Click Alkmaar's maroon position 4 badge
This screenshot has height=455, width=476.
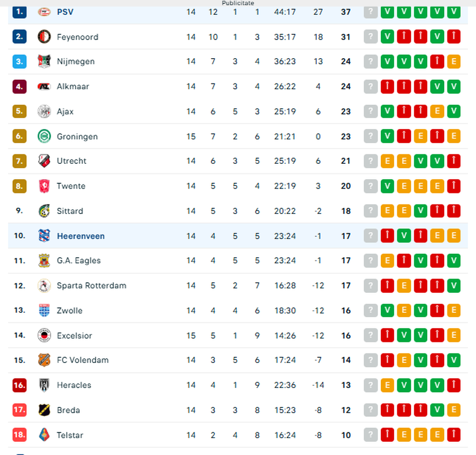coord(20,87)
